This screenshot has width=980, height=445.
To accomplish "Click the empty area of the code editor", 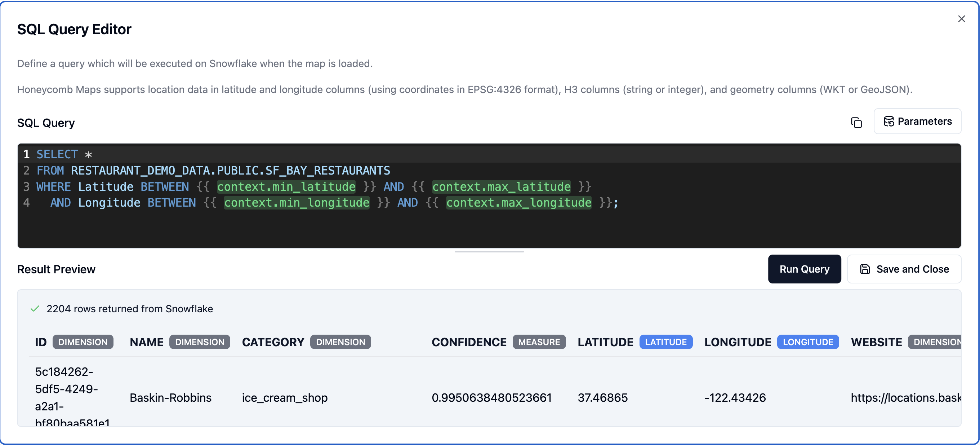I will pos(489,228).
